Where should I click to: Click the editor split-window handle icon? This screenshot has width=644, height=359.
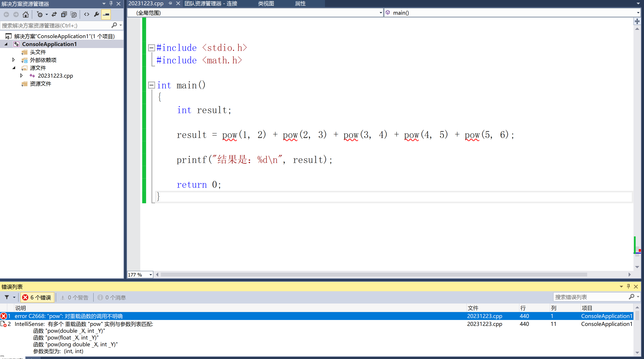pyautogui.click(x=637, y=21)
